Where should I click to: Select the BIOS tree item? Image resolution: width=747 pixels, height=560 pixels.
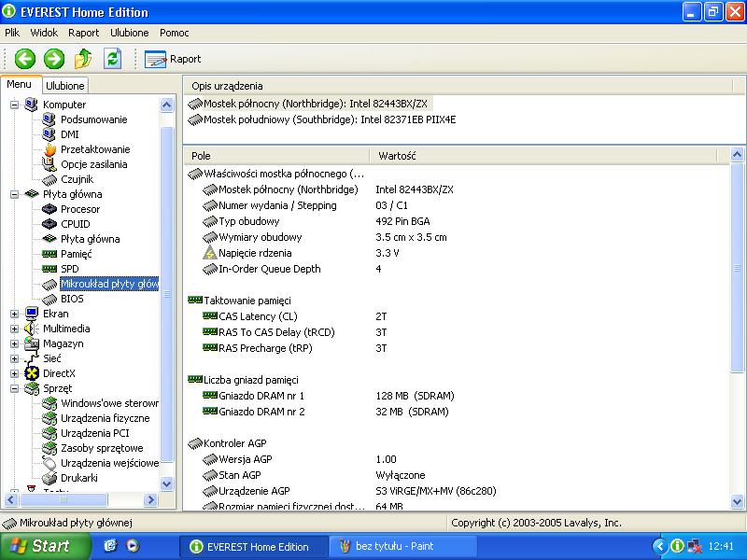[x=71, y=299]
